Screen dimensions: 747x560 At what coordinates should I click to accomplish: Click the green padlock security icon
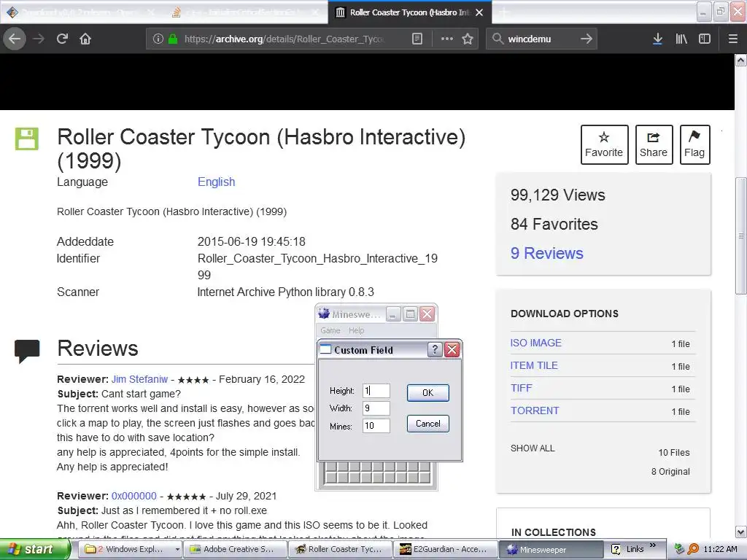(172, 39)
